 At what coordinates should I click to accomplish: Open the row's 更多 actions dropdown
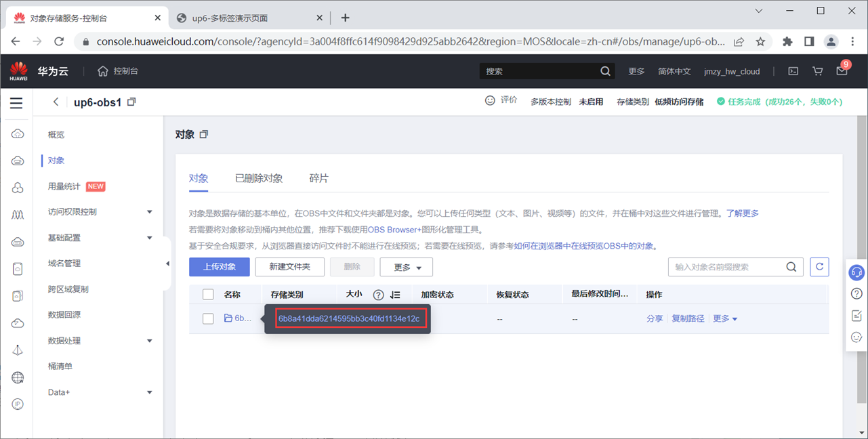click(725, 318)
